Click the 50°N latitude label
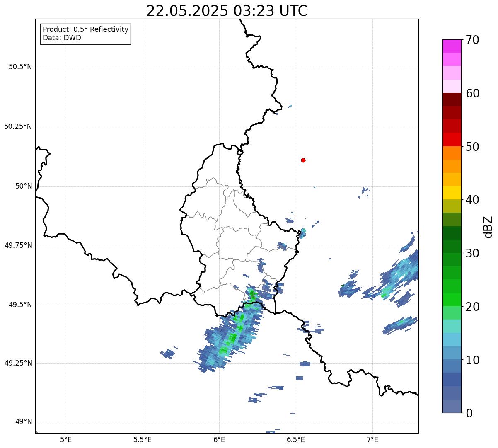Screen dimensions: 498x448 24,186
